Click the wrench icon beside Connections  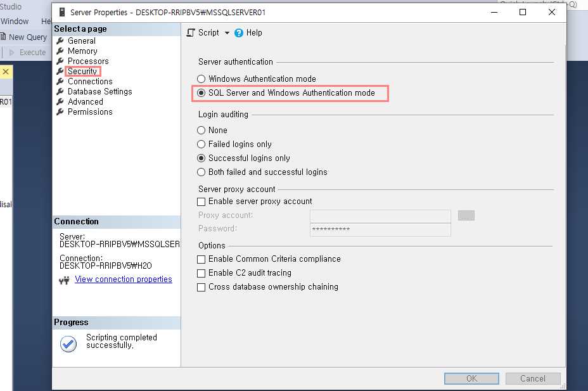[x=60, y=81]
